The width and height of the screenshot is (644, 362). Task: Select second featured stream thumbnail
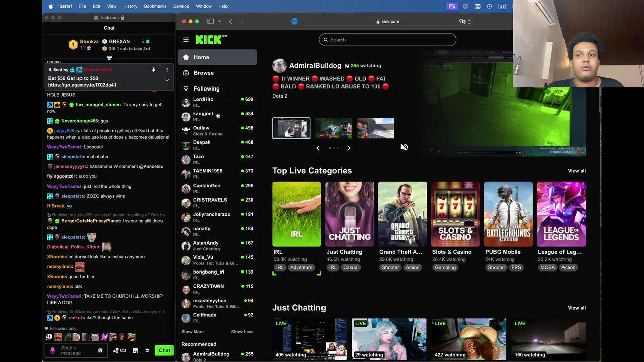click(334, 128)
